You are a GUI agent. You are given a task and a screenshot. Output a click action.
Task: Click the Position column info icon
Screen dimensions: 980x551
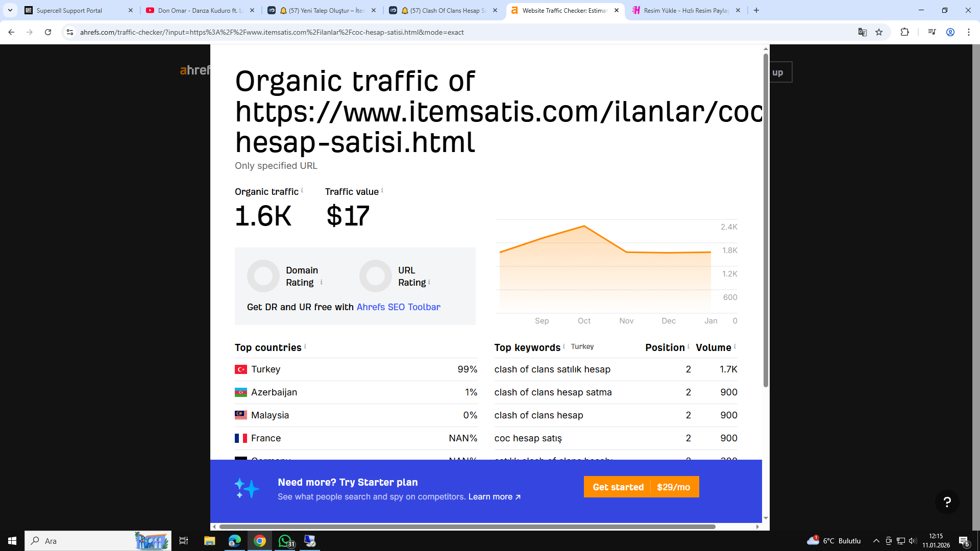pos(689,346)
